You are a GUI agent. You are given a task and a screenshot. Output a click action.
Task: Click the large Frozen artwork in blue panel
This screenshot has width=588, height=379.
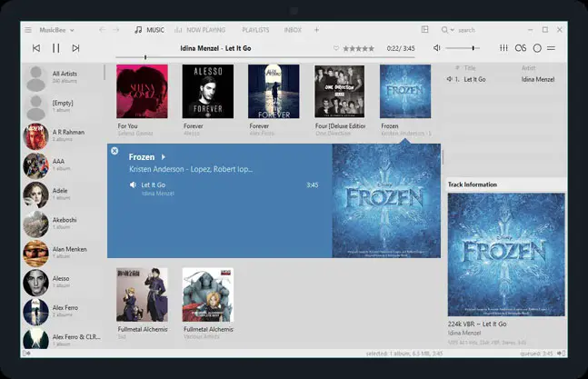[x=386, y=201]
